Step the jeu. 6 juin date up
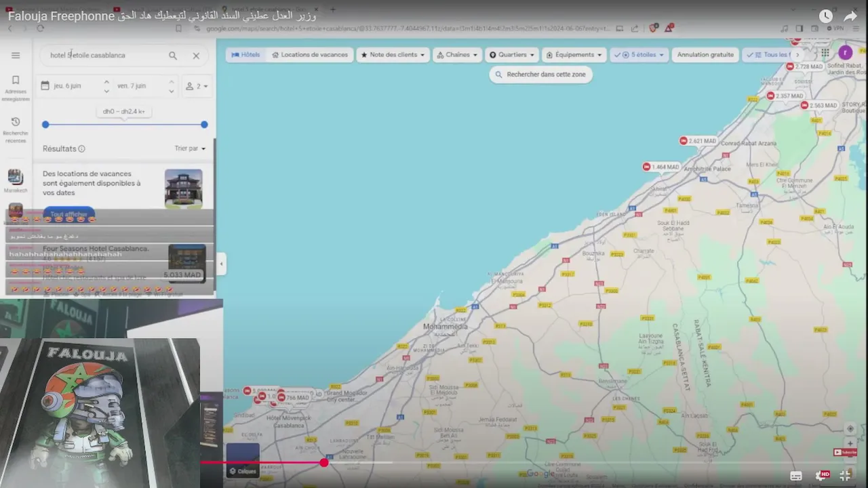 pos(106,83)
